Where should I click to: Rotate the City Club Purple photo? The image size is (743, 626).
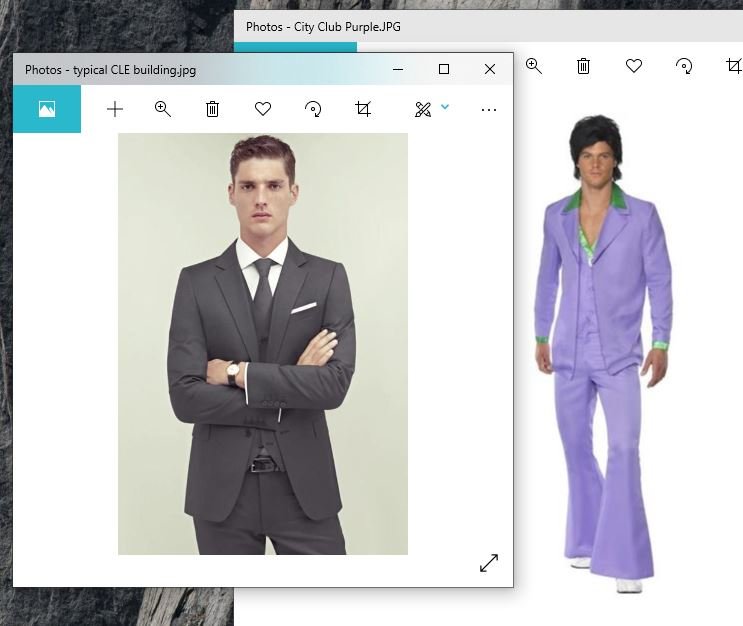684,66
